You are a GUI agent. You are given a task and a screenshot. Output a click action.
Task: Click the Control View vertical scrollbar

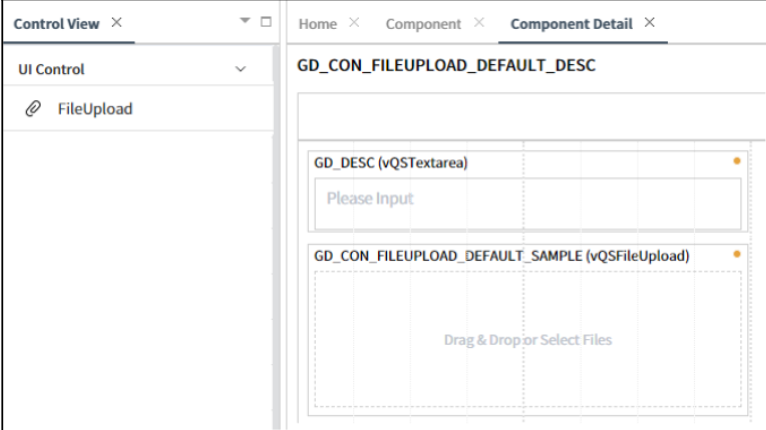pyautogui.click(x=277, y=237)
